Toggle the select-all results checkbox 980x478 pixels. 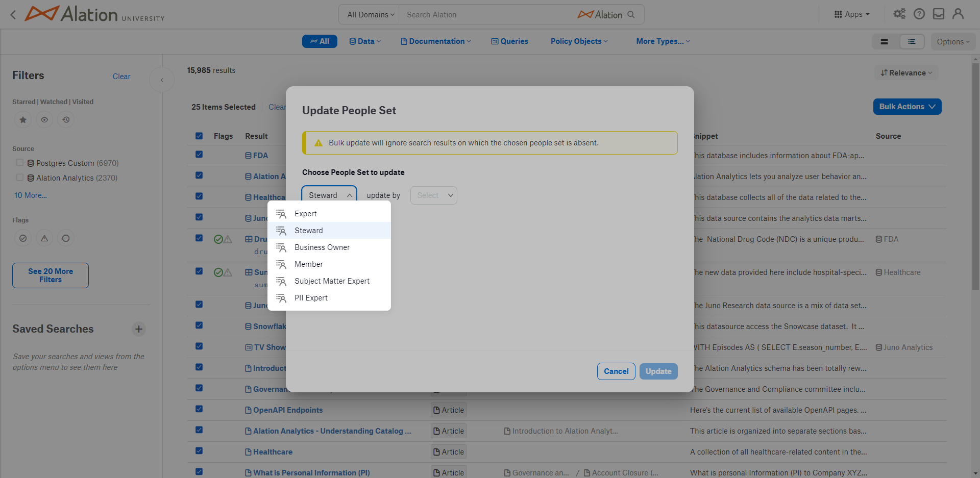point(199,136)
